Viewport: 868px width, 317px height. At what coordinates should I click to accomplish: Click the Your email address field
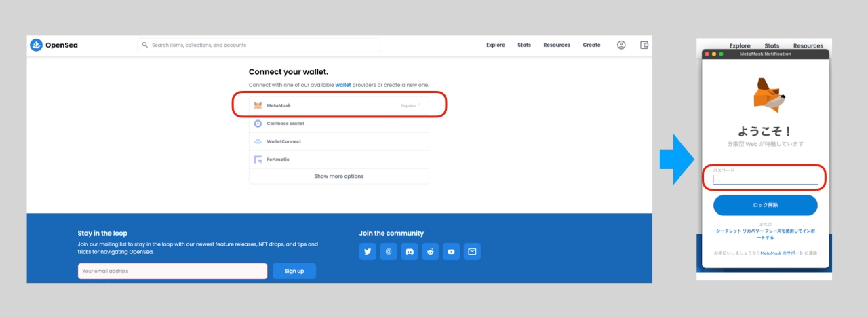[172, 271]
